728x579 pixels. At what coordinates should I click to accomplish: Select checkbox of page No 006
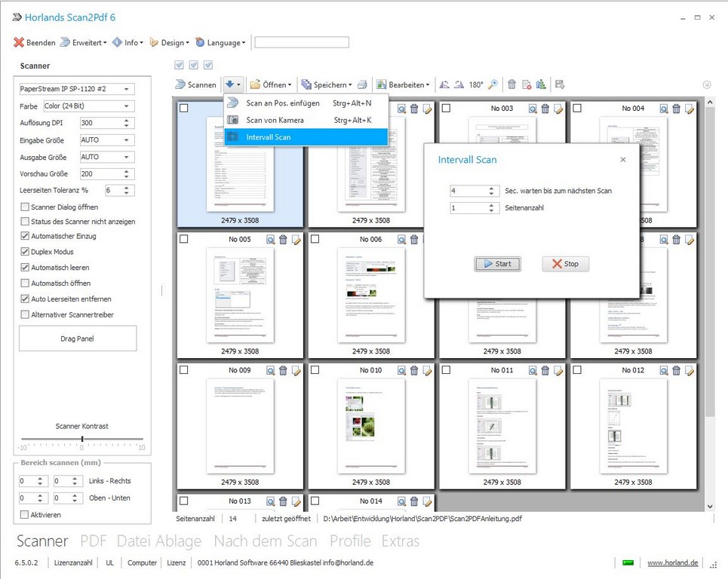pos(315,239)
